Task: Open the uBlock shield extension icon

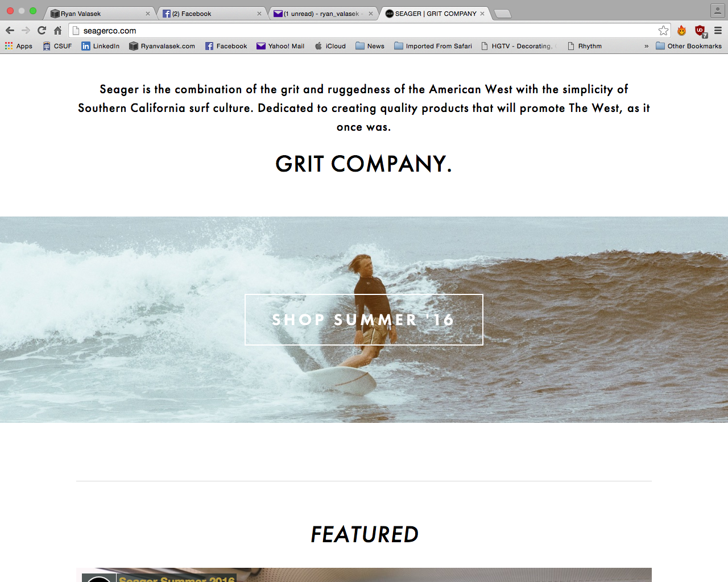Action: click(700, 31)
